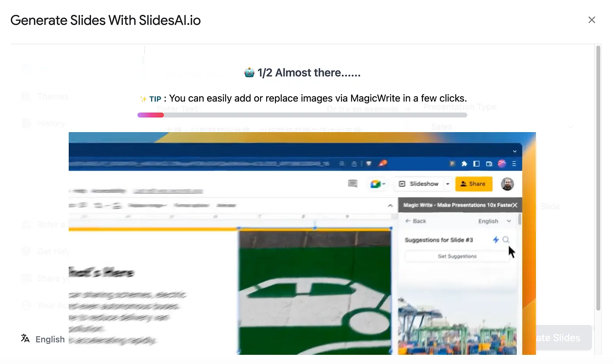Screen dimensions: 613x364
Task: Start the Slideshow in the preview
Action: (419, 184)
